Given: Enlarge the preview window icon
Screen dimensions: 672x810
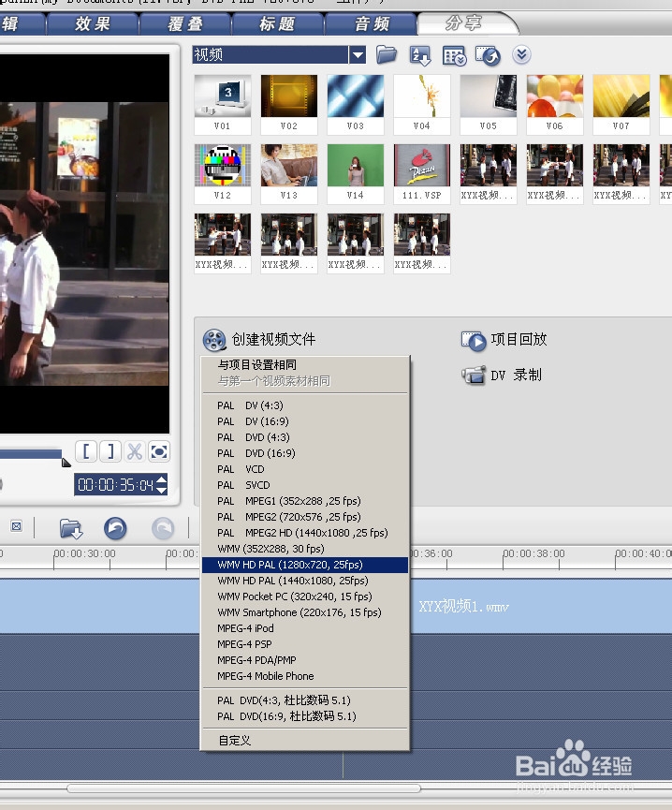Looking at the screenshot, I should point(159,452).
